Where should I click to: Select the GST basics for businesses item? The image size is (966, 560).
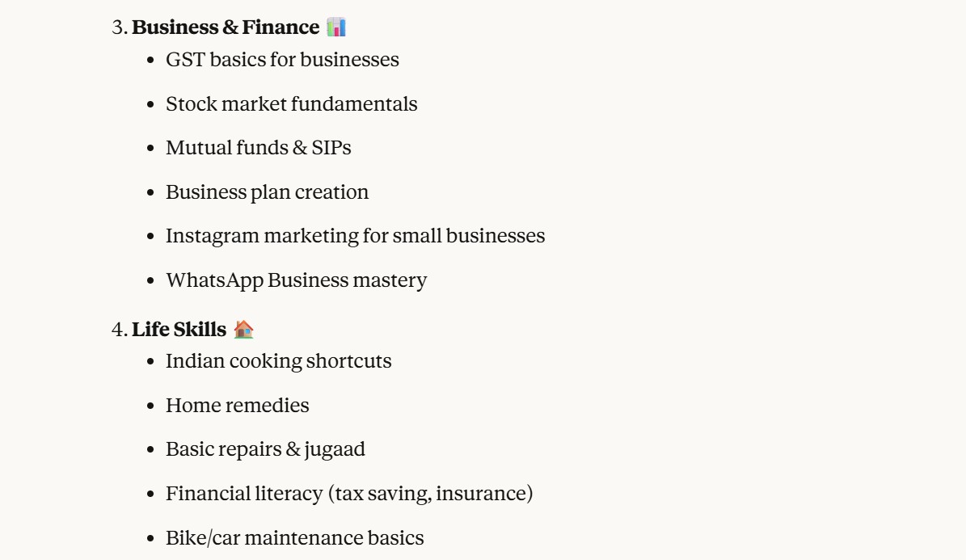(x=282, y=60)
